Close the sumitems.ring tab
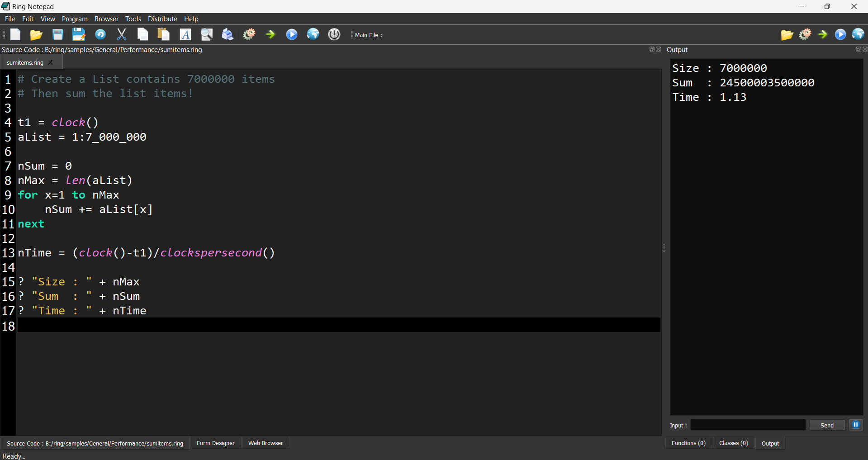The height and width of the screenshot is (460, 868). point(51,62)
